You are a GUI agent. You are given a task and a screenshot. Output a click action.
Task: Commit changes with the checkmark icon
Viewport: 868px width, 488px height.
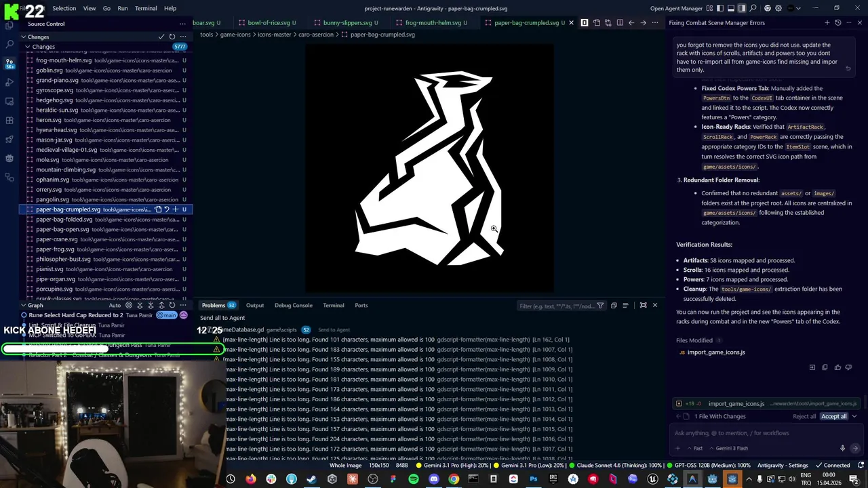(161, 37)
